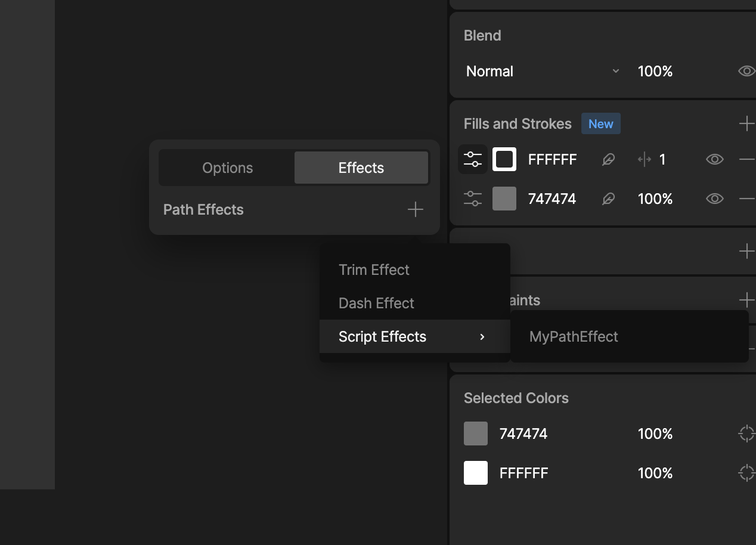Click the New badge beside Fills and Strokes
Screen dimensions: 756x545
pyautogui.click(x=600, y=123)
